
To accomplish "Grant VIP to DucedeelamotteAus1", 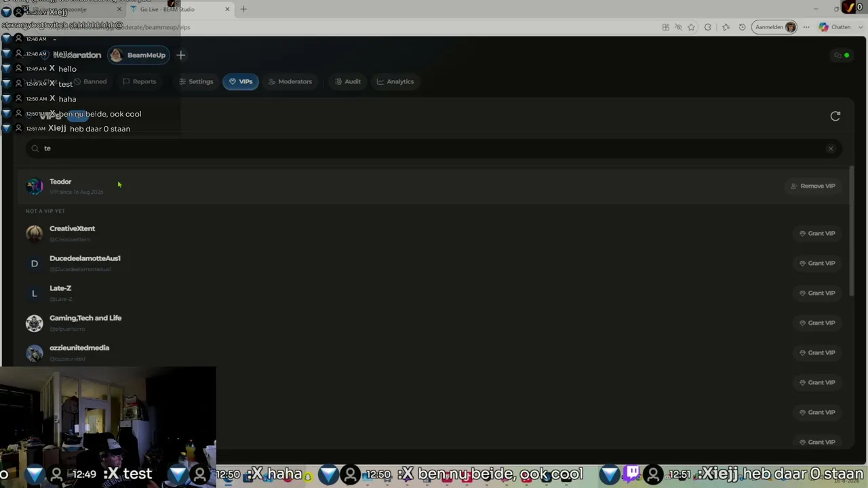I will click(x=817, y=263).
